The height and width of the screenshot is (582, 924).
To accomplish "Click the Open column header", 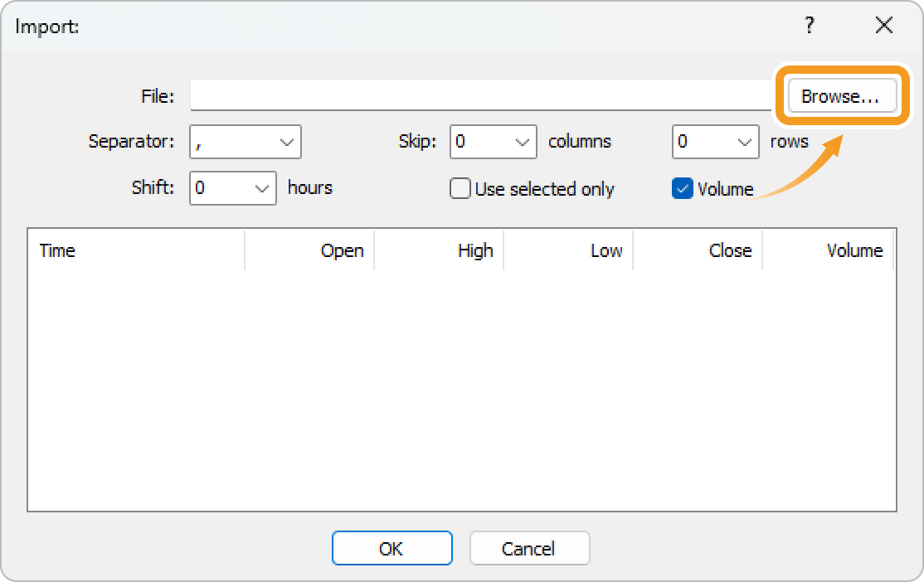I will pos(309,250).
